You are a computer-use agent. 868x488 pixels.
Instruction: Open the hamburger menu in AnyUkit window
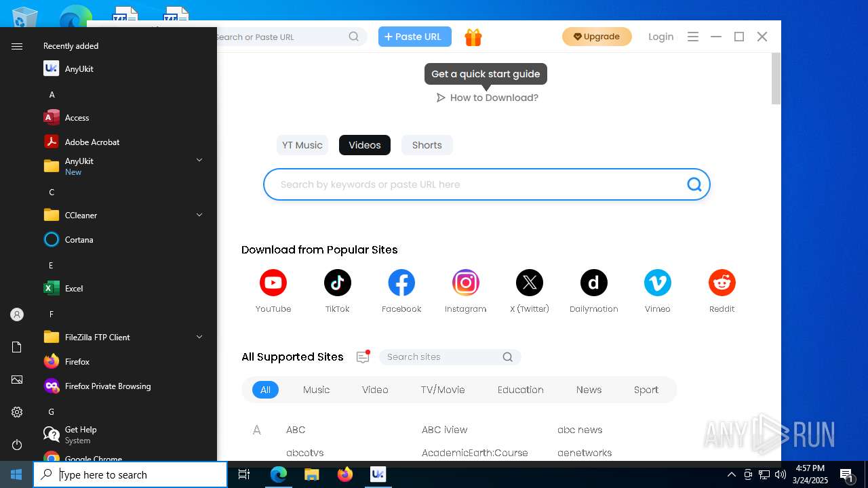(x=693, y=37)
